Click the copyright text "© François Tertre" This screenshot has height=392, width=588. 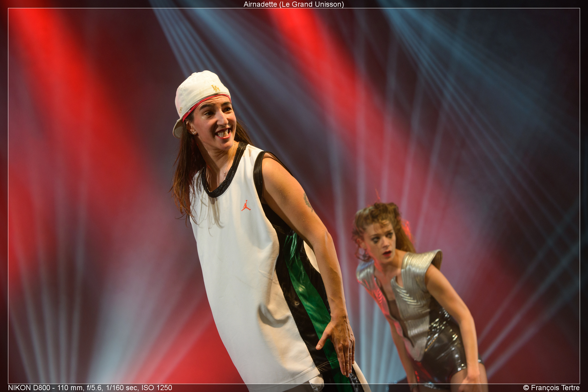click(x=551, y=388)
